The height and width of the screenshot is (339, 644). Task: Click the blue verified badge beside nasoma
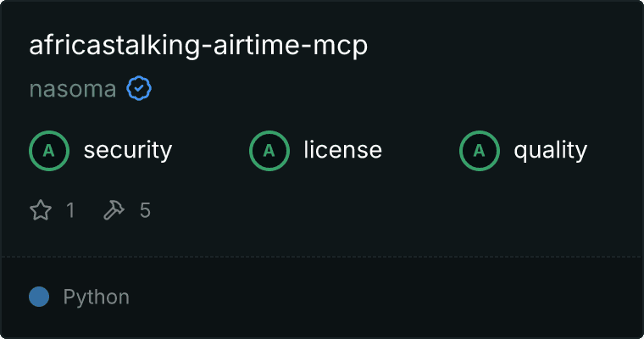(139, 88)
